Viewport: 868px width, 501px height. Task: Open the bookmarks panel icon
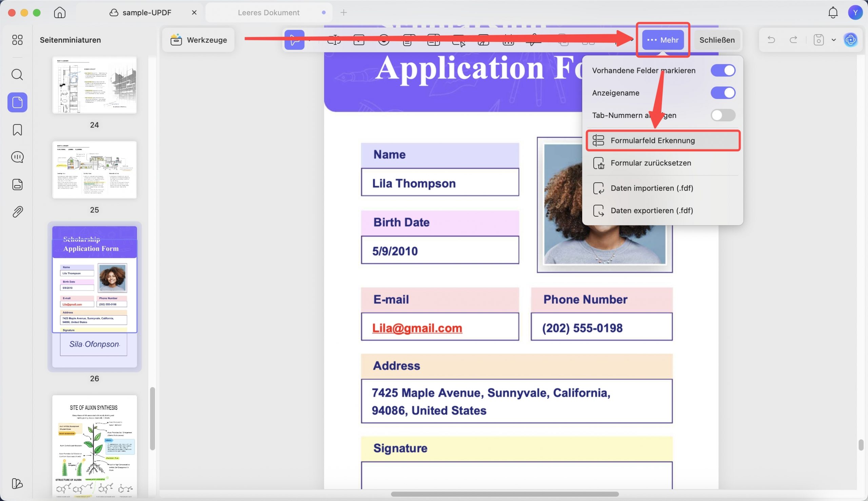[x=17, y=130]
